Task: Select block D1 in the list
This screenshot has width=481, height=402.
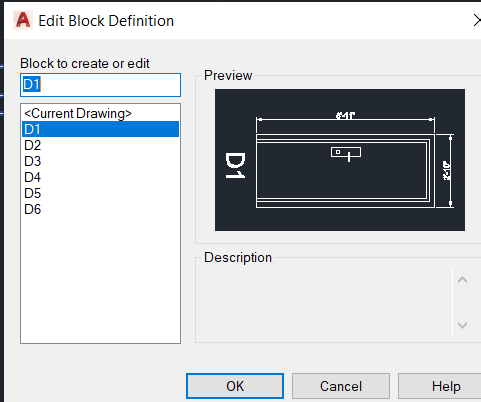Action: (100, 129)
